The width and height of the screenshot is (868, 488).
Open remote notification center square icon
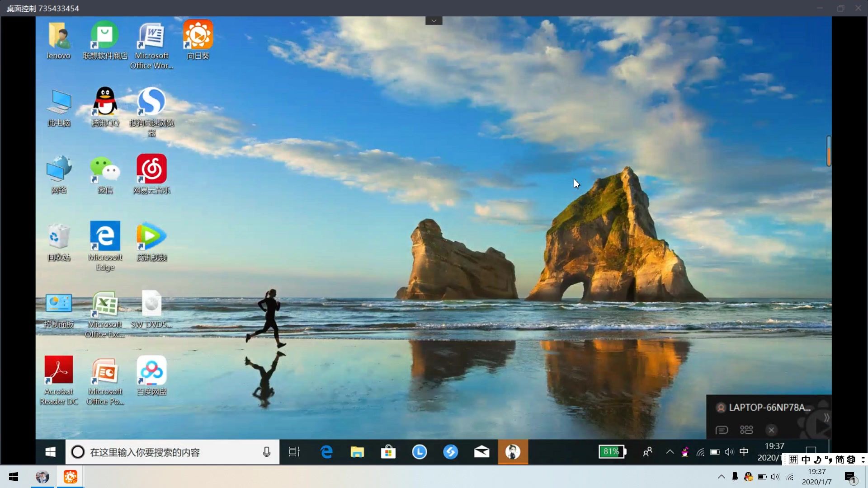[x=811, y=450]
